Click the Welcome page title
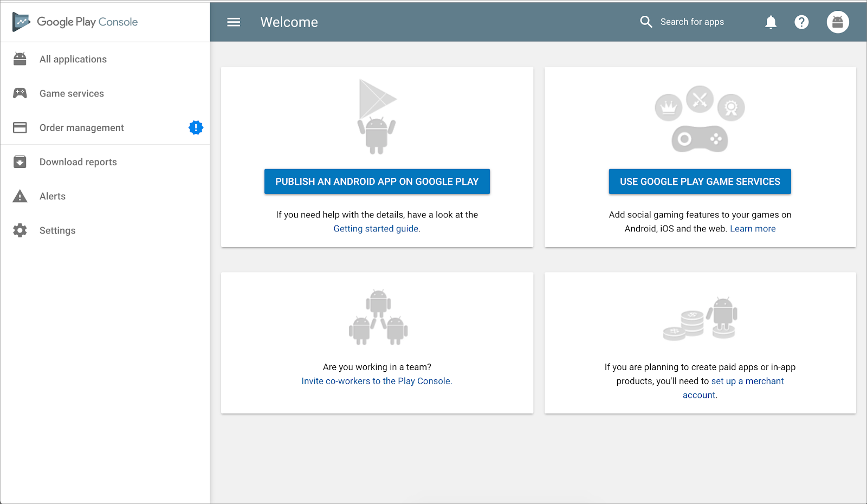The image size is (867, 504). (289, 22)
